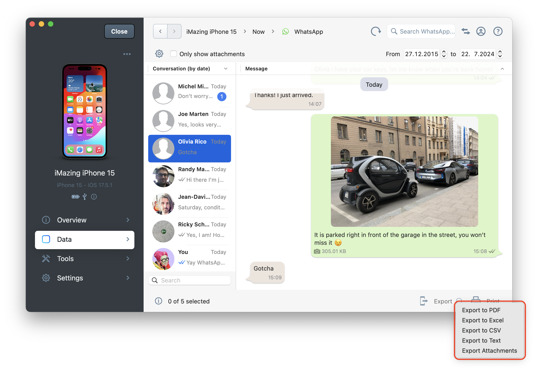538x392 pixels.
Task: Click the Settings gear in sidebar
Action: (46, 278)
